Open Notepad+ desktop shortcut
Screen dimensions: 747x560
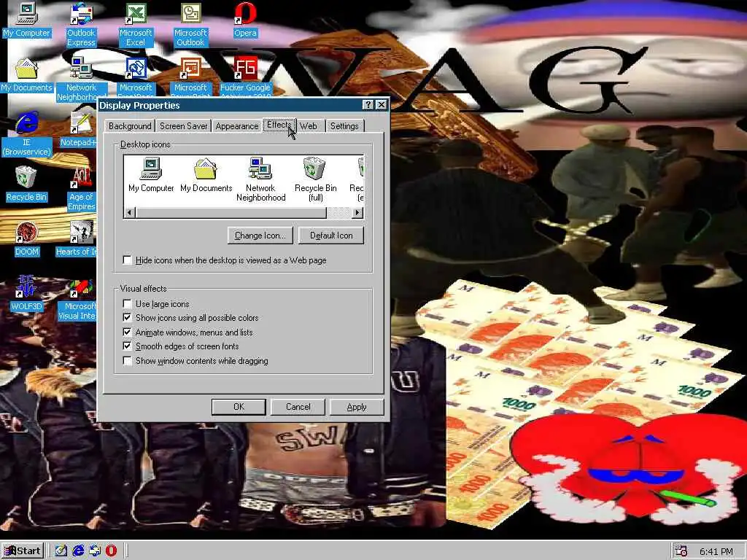coord(79,130)
